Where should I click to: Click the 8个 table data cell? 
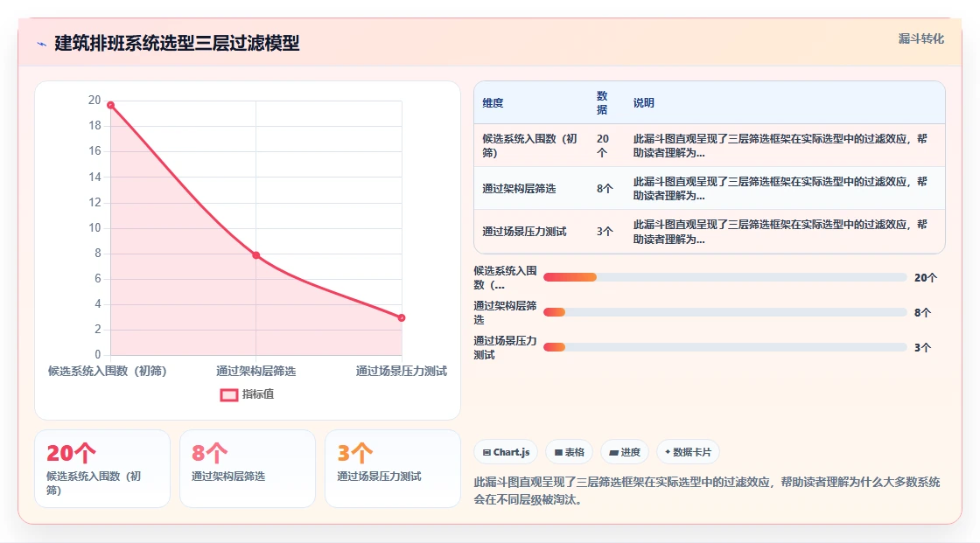coord(605,189)
